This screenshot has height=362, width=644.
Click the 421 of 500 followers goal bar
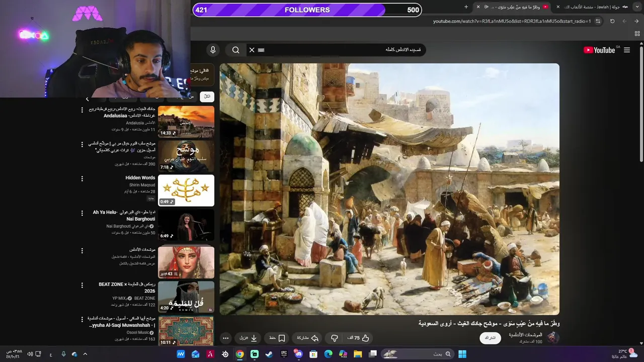[x=307, y=10]
